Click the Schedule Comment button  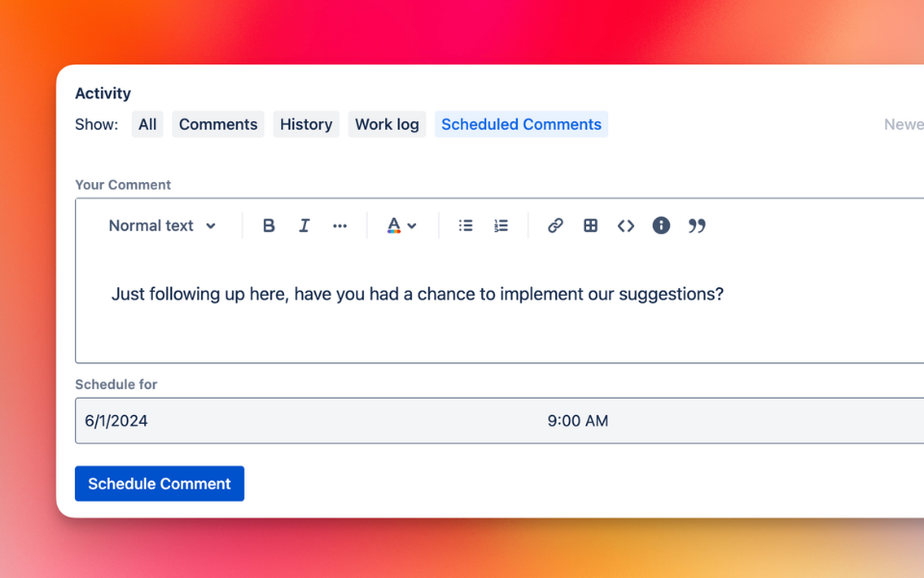click(x=160, y=484)
